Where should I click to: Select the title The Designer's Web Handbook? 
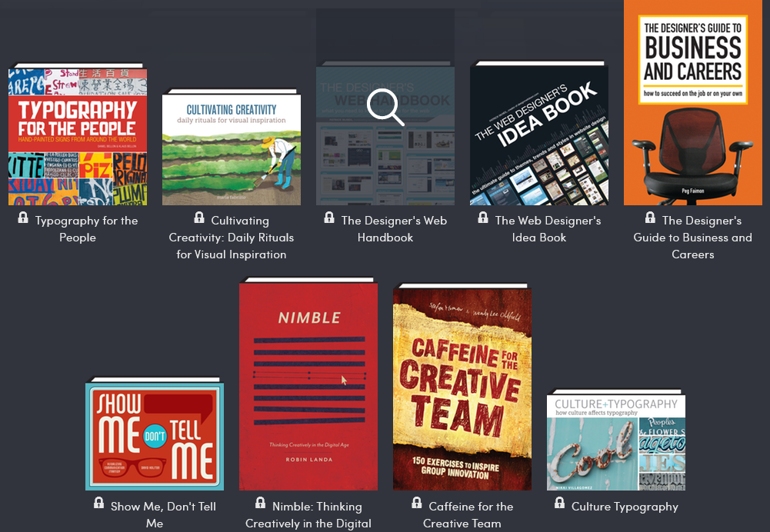tap(394, 229)
